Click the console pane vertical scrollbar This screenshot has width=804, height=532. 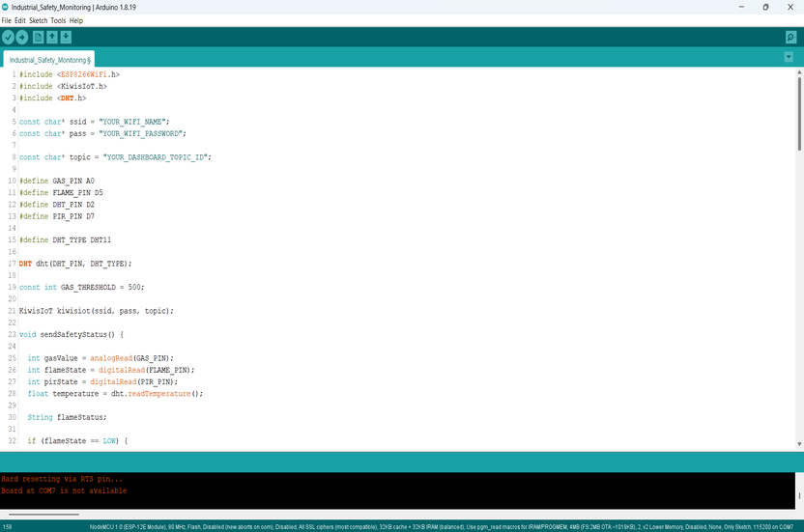pyautogui.click(x=799, y=495)
